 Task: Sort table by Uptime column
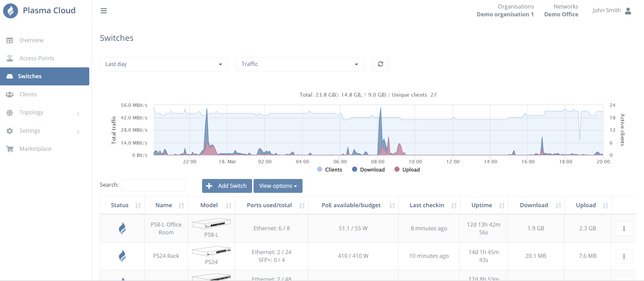502,205
